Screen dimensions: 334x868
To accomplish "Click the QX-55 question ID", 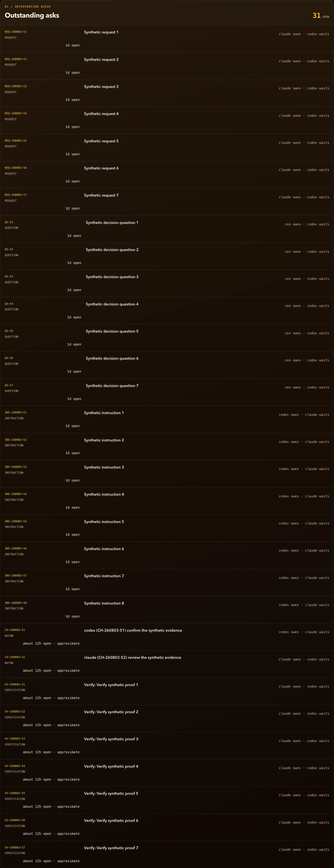I will [x=9, y=331].
